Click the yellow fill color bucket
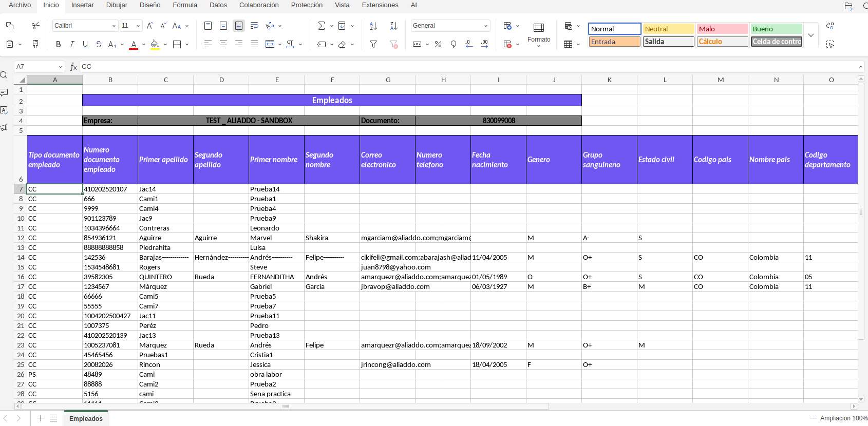The height and width of the screenshot is (426, 868). [155, 45]
